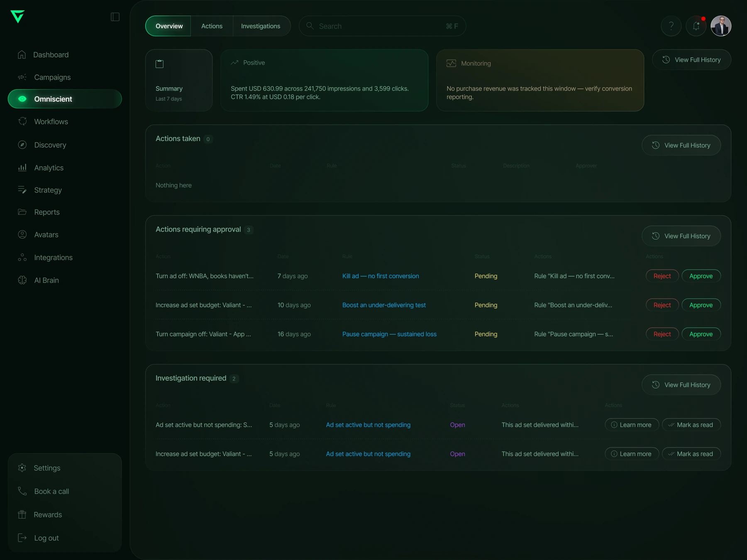Viewport: 747px width, 560px height.
Task: Open Analytics in the sidebar
Action: [65, 168]
